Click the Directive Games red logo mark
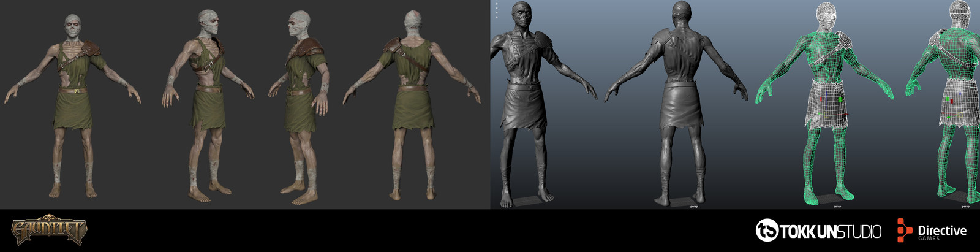Viewport: 980px width, 252px height. [x=904, y=231]
